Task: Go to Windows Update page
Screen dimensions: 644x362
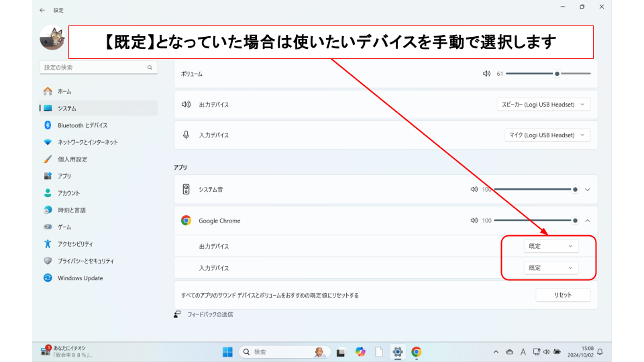Action: pos(80,278)
